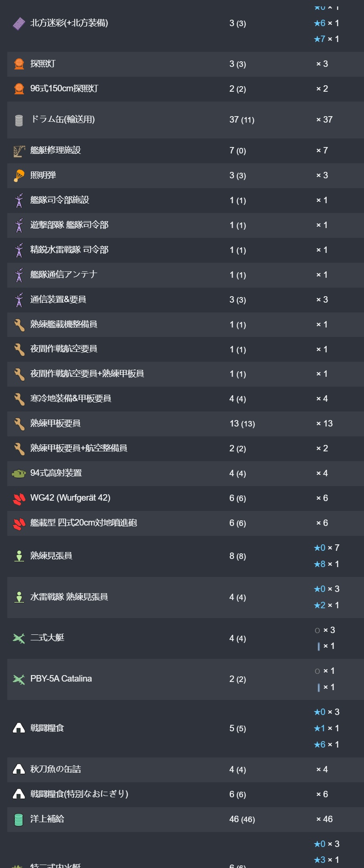Click the seaplane icon for 二式大艇
Screen dimensions: 364x868
coord(19,638)
